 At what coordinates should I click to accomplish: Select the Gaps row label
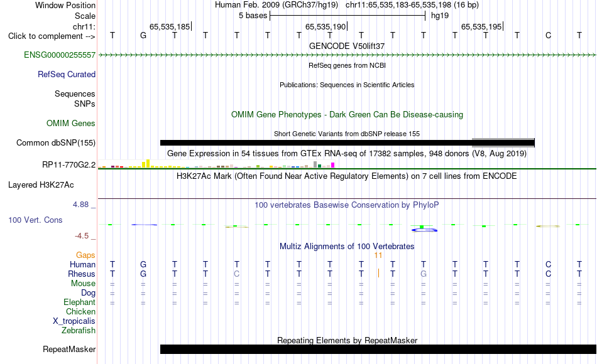click(85, 255)
